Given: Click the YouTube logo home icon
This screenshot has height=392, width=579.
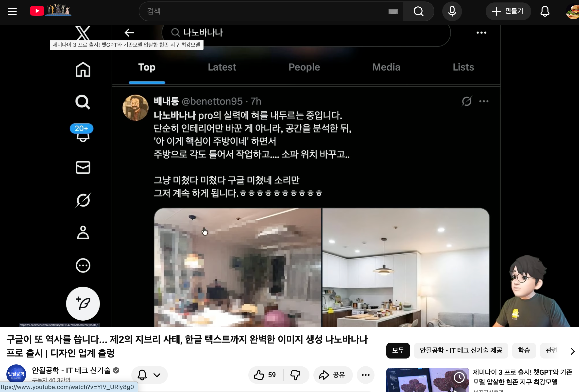Looking at the screenshot, I should [x=37, y=11].
